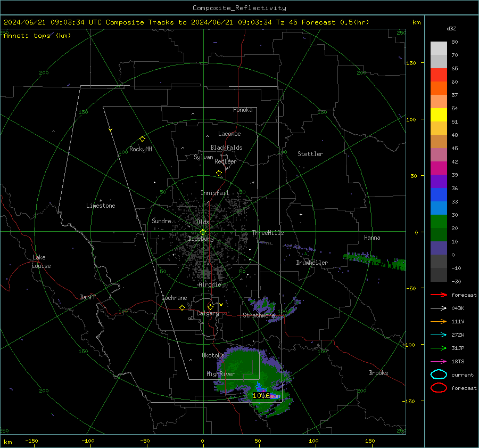
Task: Click the magenta 18TS arrow icon
Action: (439, 362)
